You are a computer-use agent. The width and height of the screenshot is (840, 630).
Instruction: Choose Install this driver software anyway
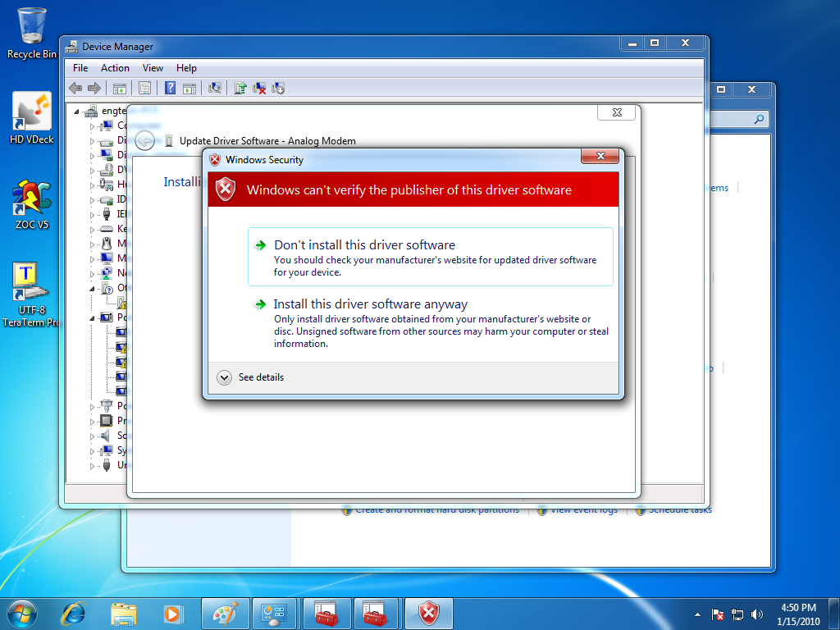[370, 304]
